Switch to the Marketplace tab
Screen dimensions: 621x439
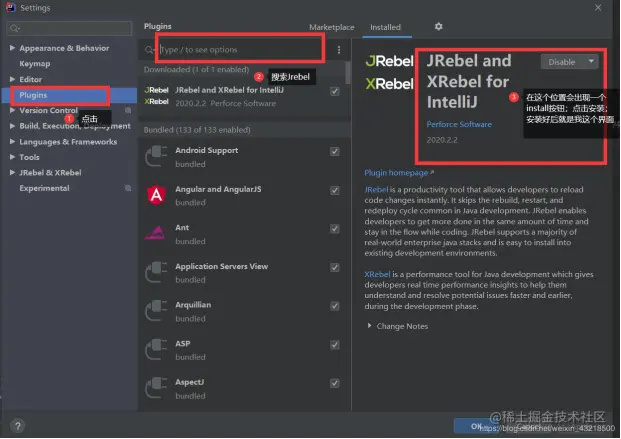(x=331, y=27)
